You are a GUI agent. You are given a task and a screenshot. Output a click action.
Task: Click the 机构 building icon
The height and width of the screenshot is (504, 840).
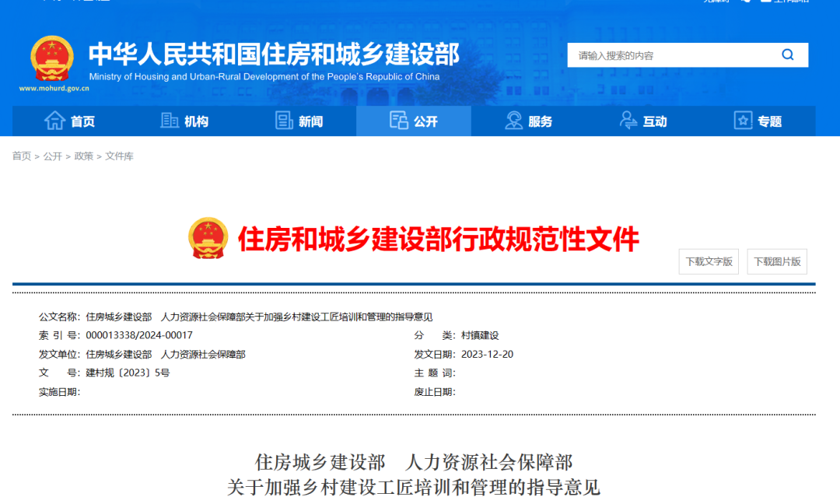170,121
